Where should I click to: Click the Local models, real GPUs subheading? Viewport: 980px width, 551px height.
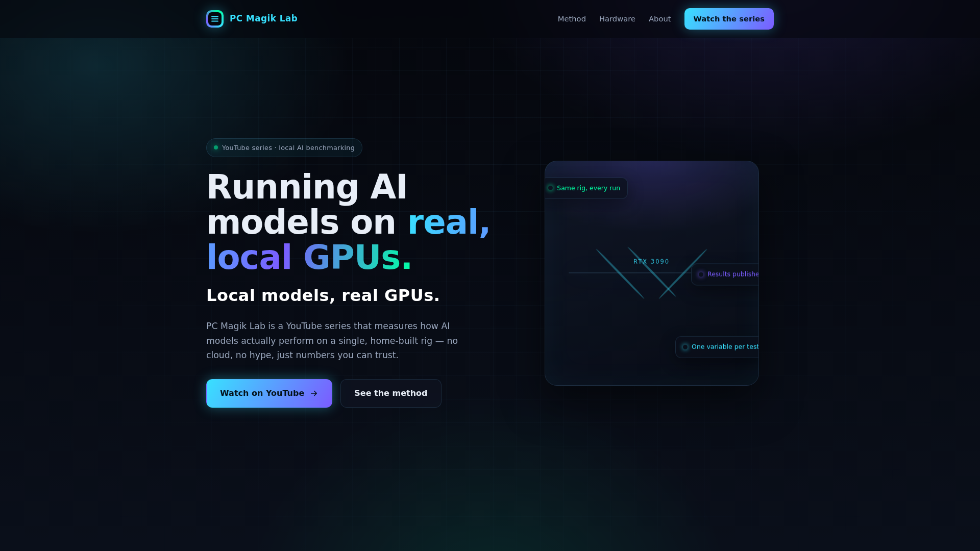point(323,295)
